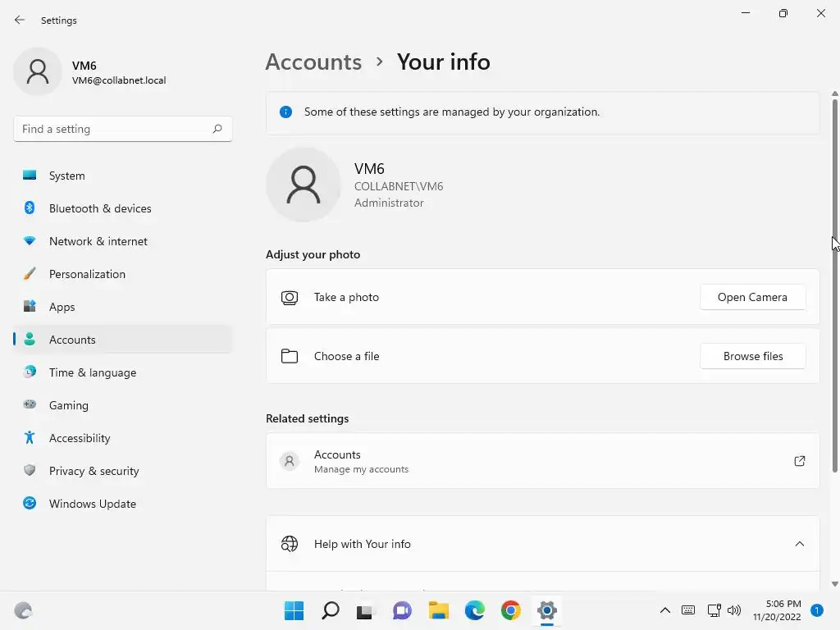Image resolution: width=840 pixels, height=630 pixels.
Task: Click the Open Camera button
Action: 752,297
